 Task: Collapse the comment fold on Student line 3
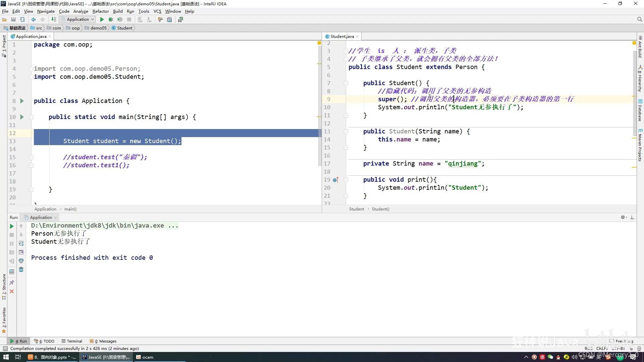click(x=346, y=51)
